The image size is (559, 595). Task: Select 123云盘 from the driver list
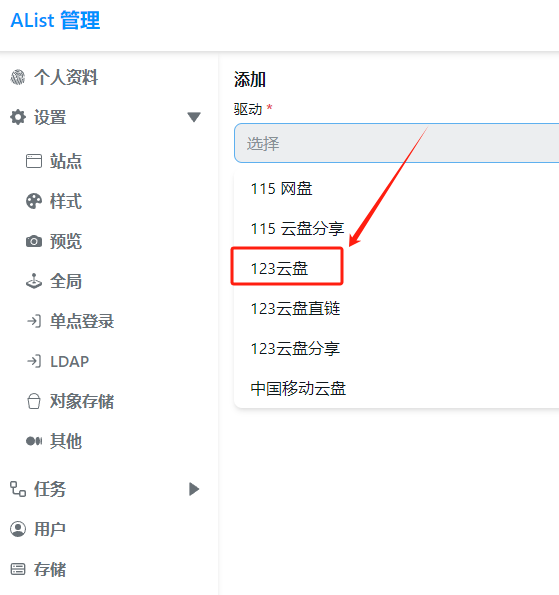tap(279, 269)
